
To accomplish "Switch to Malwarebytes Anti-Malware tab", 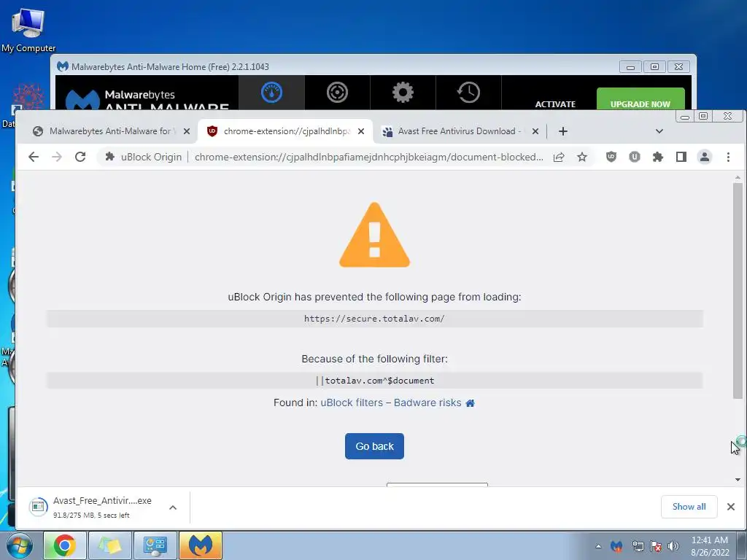I will pos(111,131).
